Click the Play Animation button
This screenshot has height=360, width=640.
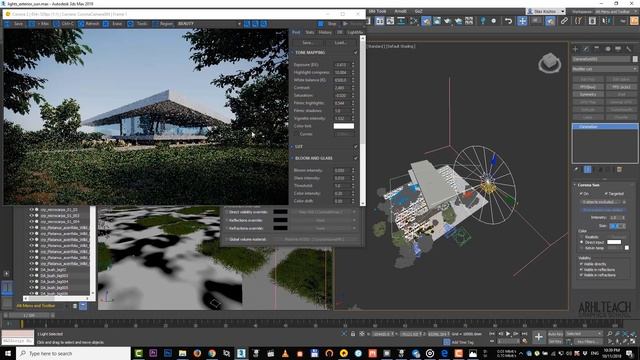(x=508, y=334)
